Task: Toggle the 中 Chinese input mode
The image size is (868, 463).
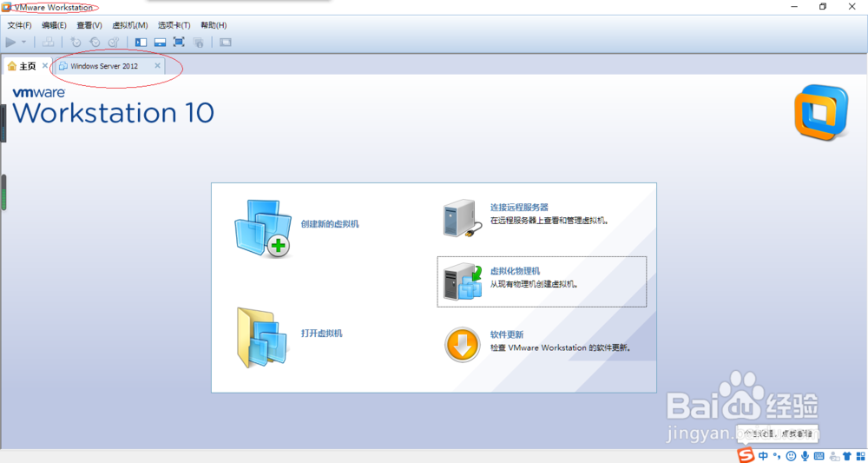Action: [x=763, y=456]
